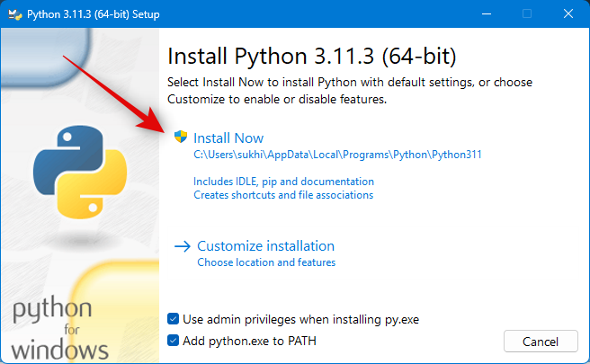The width and height of the screenshot is (590, 364).
Task: Click 'Choose location and features' text
Action: (x=266, y=262)
